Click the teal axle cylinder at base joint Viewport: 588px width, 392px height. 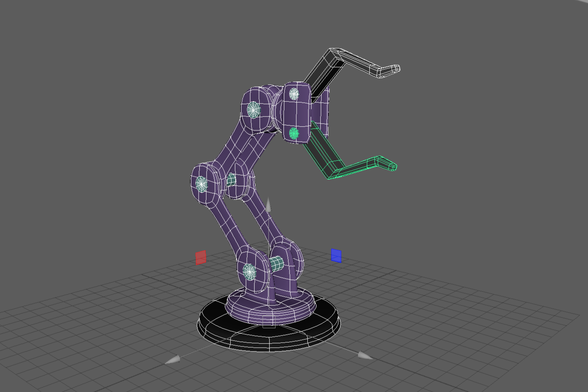point(276,264)
